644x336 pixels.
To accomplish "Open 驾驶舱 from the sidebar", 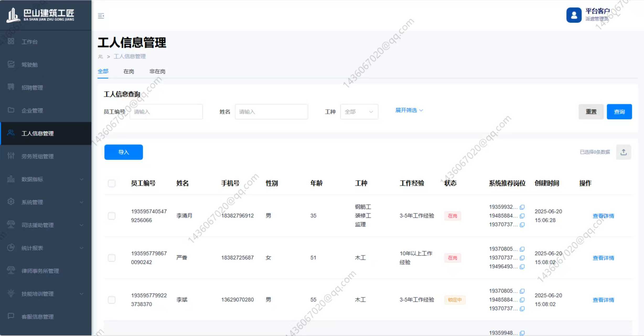I will (29, 65).
